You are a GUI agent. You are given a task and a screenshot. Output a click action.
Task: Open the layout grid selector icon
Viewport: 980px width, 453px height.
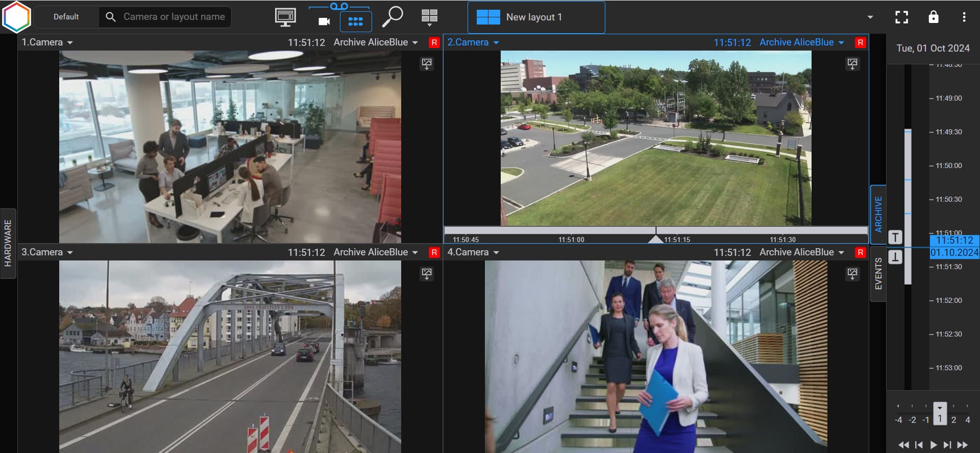429,17
